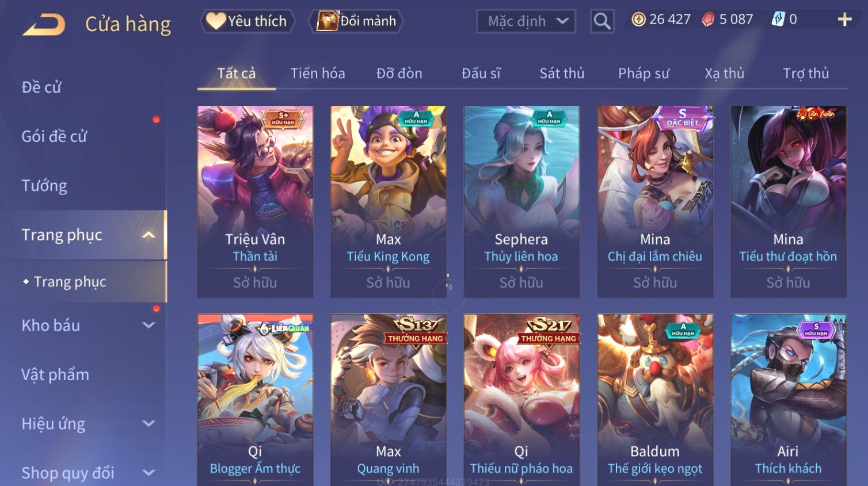Switch to the Tiến hóa tab

click(318, 74)
